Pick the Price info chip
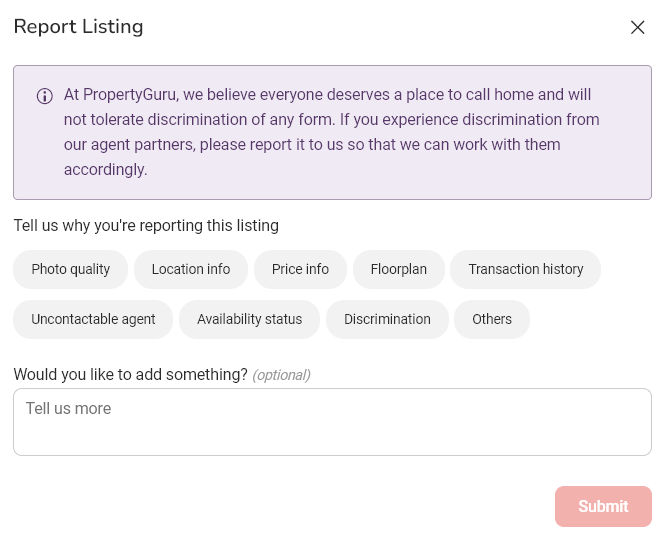The image size is (666, 542). click(x=300, y=269)
